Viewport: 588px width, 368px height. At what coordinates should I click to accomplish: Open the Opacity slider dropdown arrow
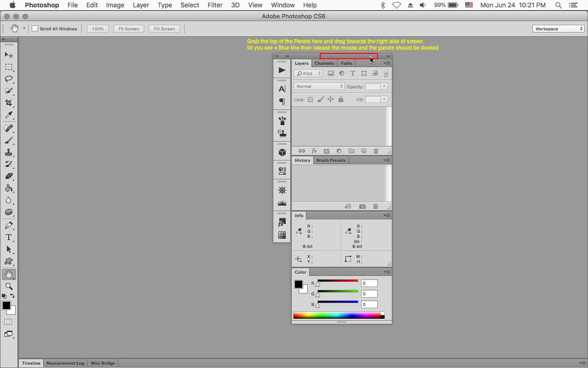[384, 86]
